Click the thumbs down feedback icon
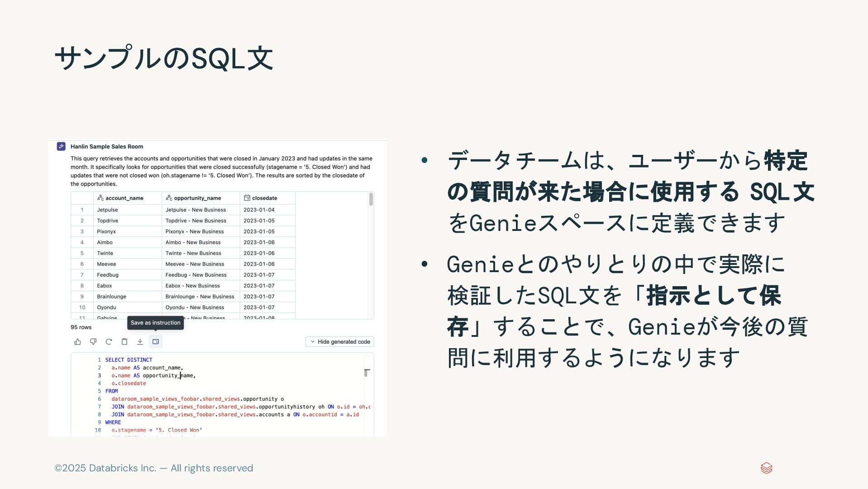The height and width of the screenshot is (489, 868). (93, 342)
